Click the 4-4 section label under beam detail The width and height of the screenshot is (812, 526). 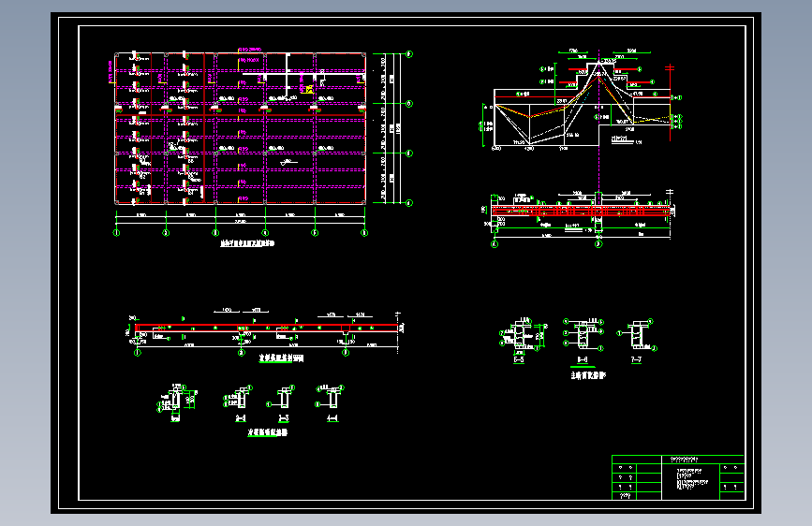(332, 418)
